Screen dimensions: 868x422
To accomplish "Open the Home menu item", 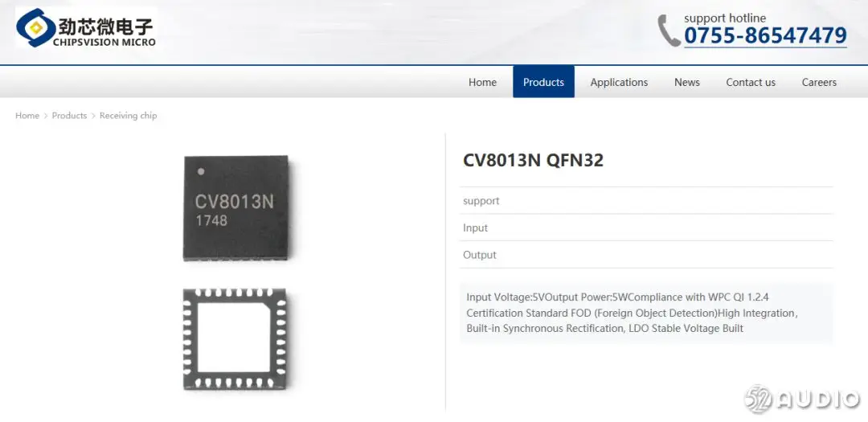I will 482,82.
